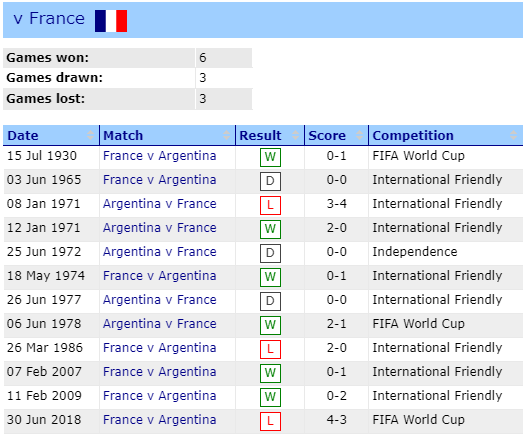Click the W badge for 11 Feb 2009 match
Image resolution: width=527 pixels, height=438 pixels.
click(270, 397)
